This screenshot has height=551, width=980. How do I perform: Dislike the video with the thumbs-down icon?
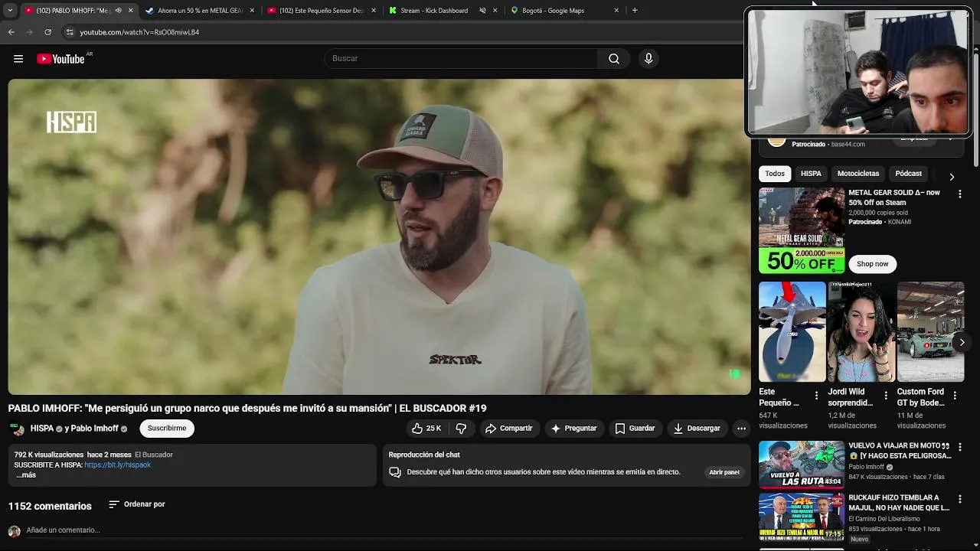tap(461, 429)
